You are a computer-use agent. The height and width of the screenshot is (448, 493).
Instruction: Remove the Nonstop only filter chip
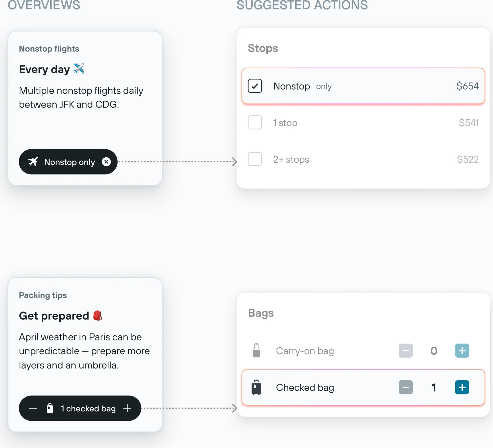tap(106, 162)
